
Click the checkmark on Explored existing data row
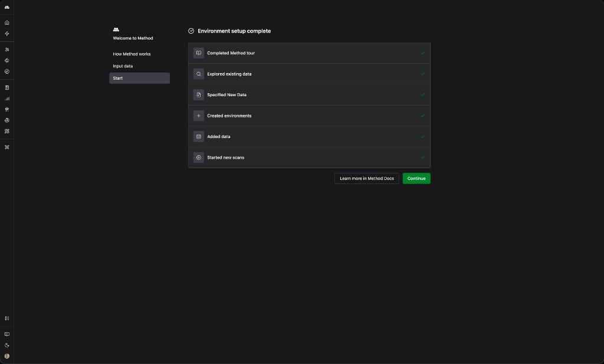pos(422,74)
